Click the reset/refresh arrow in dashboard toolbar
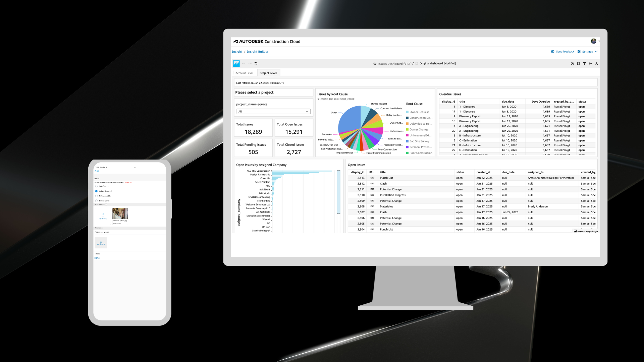This screenshot has height=362, width=644. (256, 64)
